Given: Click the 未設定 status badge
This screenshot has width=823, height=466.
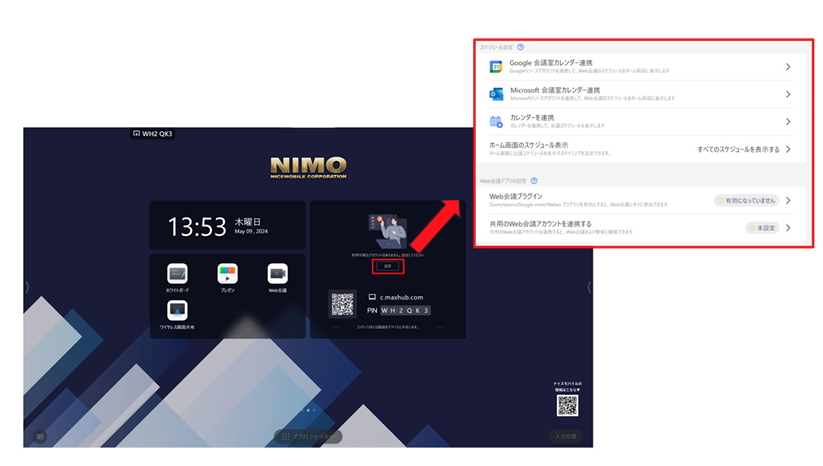Looking at the screenshot, I should 762,228.
